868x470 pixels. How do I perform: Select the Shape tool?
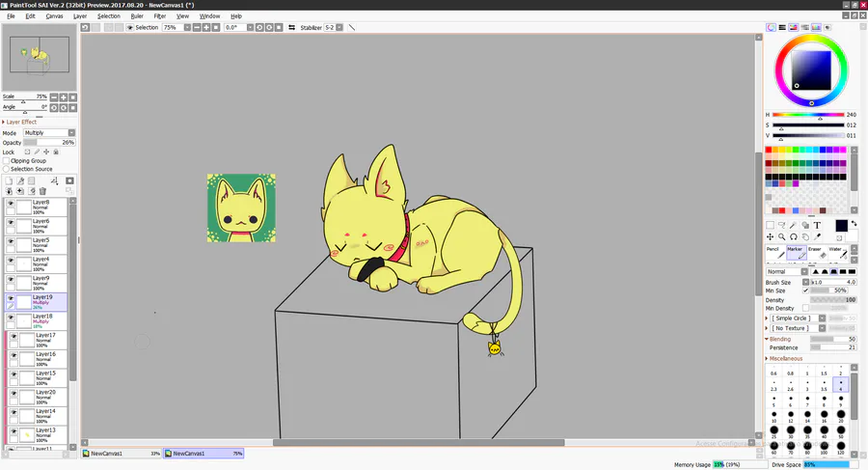pyautogui.click(x=805, y=225)
